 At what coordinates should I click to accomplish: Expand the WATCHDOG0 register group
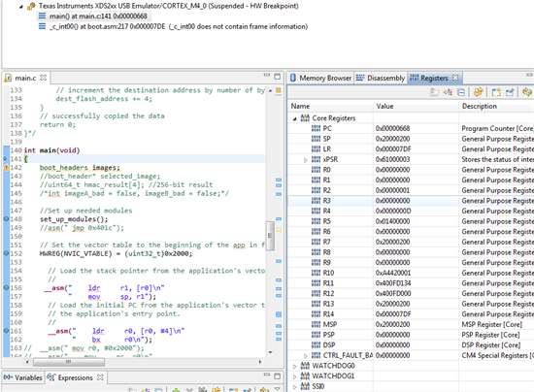coord(294,366)
